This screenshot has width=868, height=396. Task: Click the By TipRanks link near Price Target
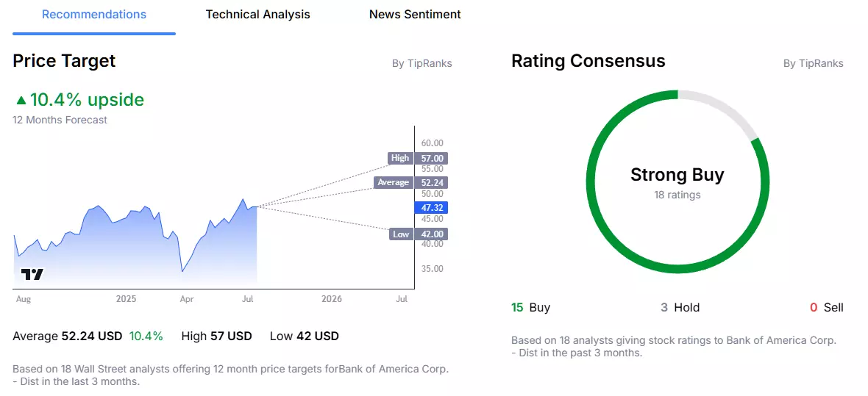[x=421, y=64]
